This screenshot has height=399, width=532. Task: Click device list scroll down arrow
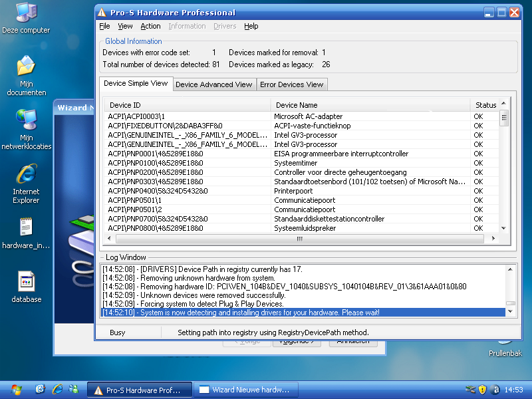[x=504, y=228]
